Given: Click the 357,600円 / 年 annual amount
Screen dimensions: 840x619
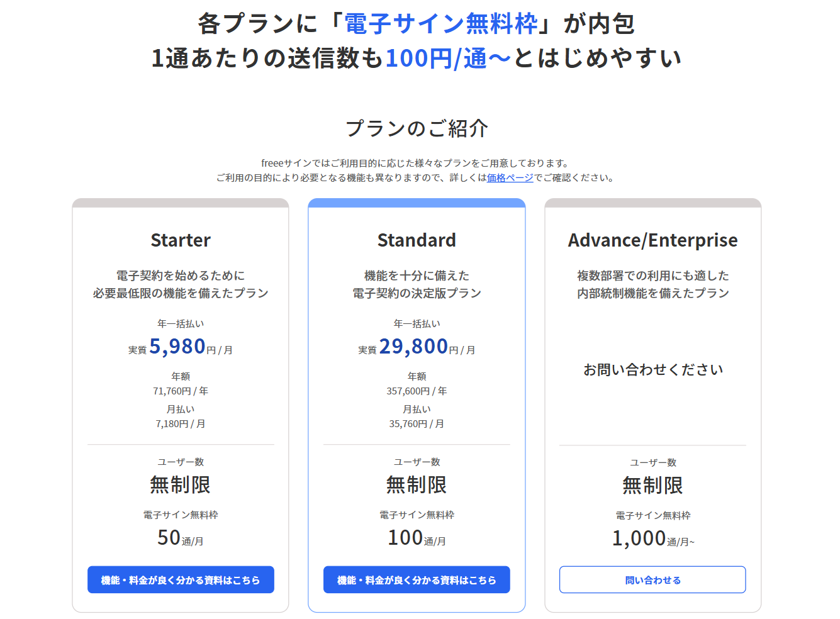Looking at the screenshot, I should [417, 391].
